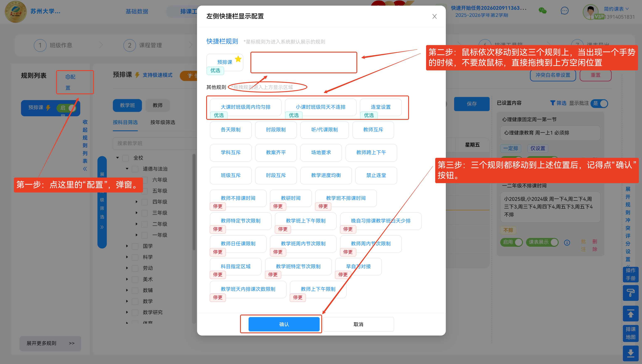Collapse the 全校 tree node
The image size is (642, 364).
(117, 158)
